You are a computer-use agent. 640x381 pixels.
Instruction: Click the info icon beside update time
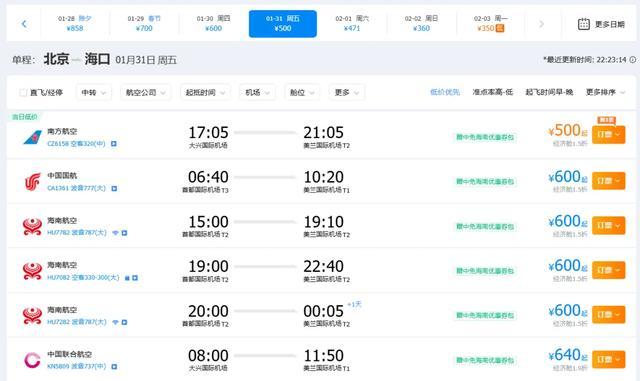click(x=632, y=60)
